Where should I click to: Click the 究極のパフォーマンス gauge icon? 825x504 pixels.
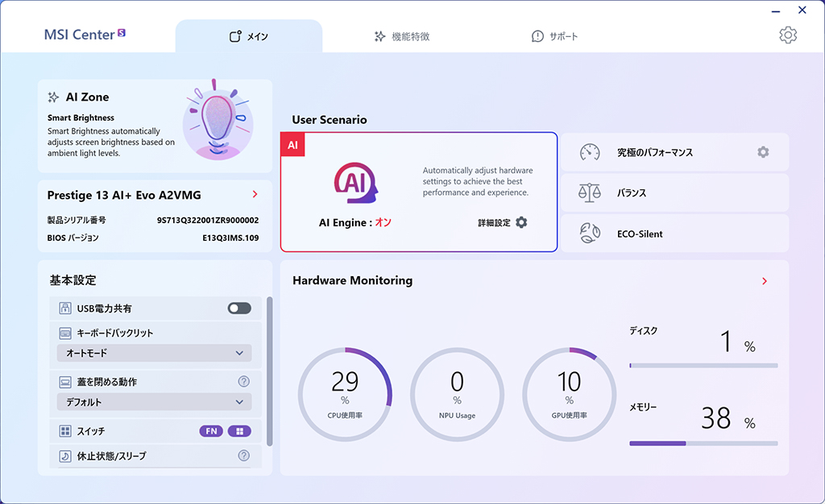click(590, 152)
